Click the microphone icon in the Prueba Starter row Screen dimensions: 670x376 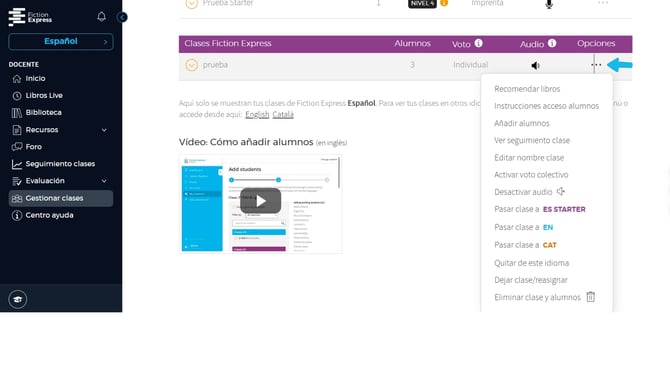549,4
